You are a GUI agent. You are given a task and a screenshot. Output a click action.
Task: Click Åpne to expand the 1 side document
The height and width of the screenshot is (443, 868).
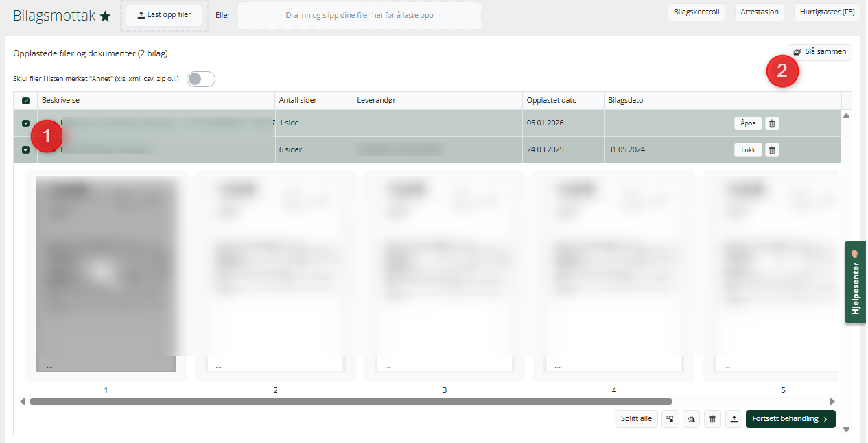pos(748,123)
